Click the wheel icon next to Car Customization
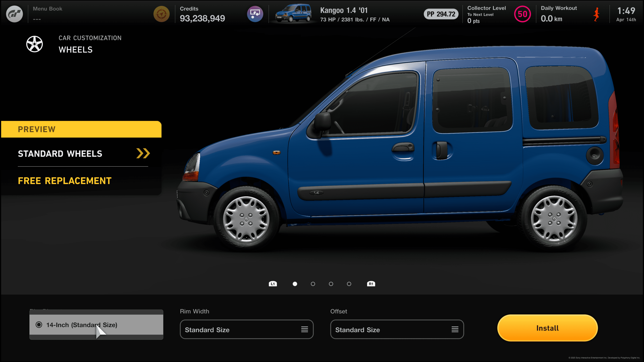Viewport: 644px width, 362px height. [35, 44]
